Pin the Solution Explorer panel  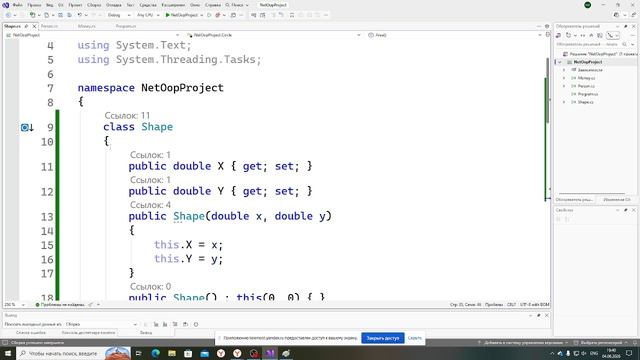click(626, 26)
